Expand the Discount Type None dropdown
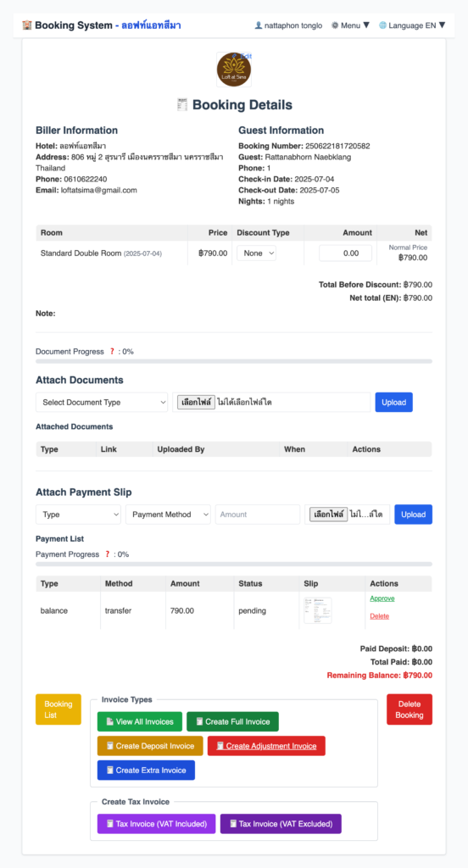The width and height of the screenshot is (468, 868). tap(256, 253)
